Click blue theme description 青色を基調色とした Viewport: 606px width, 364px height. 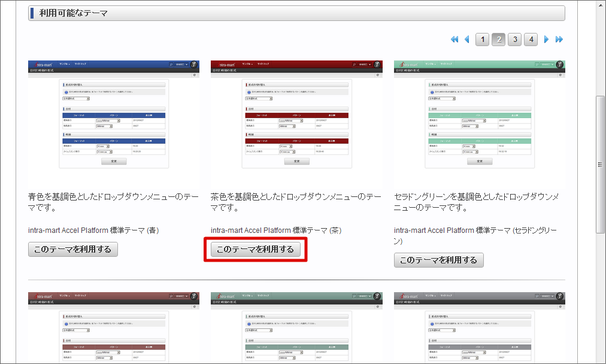click(114, 202)
